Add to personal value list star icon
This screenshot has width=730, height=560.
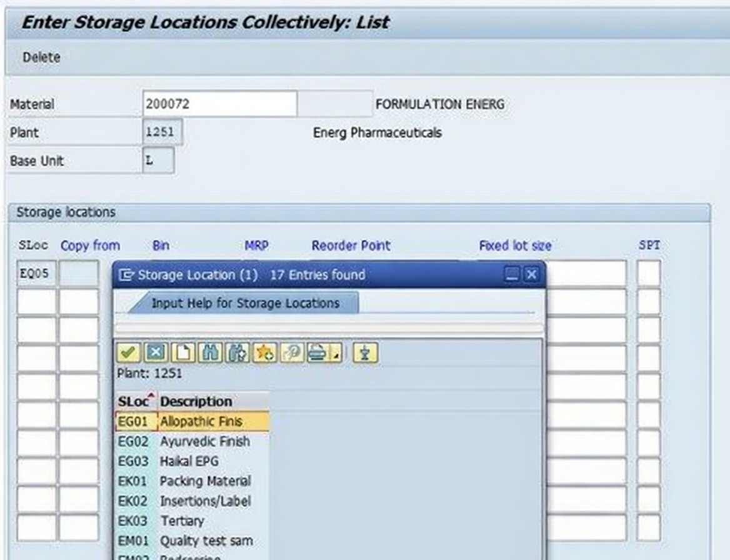pos(264,353)
